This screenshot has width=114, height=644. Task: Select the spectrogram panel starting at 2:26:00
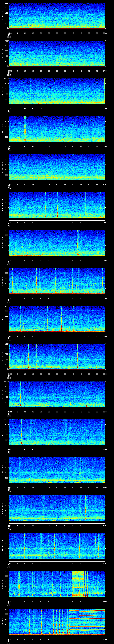pyautogui.click(x=57, y=54)
